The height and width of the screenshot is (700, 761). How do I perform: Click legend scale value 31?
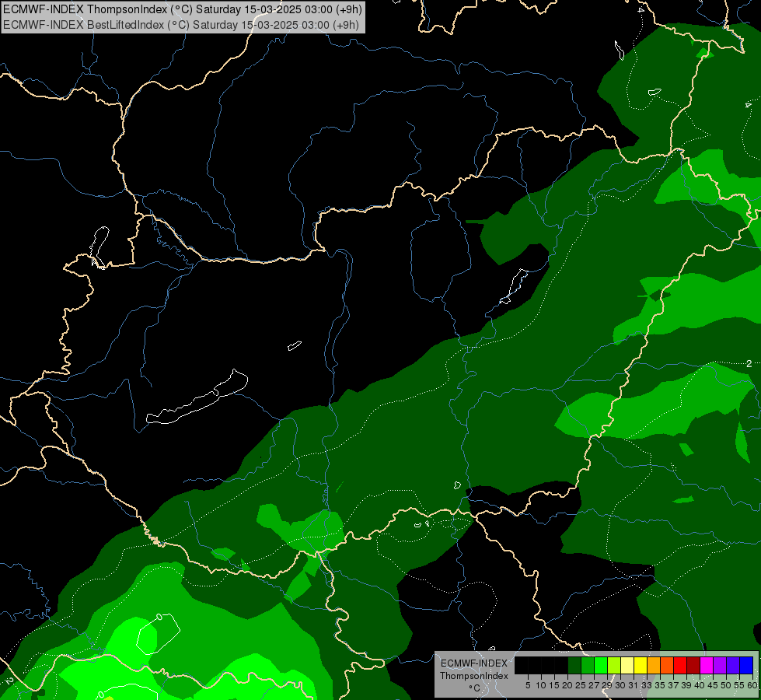coord(634,685)
